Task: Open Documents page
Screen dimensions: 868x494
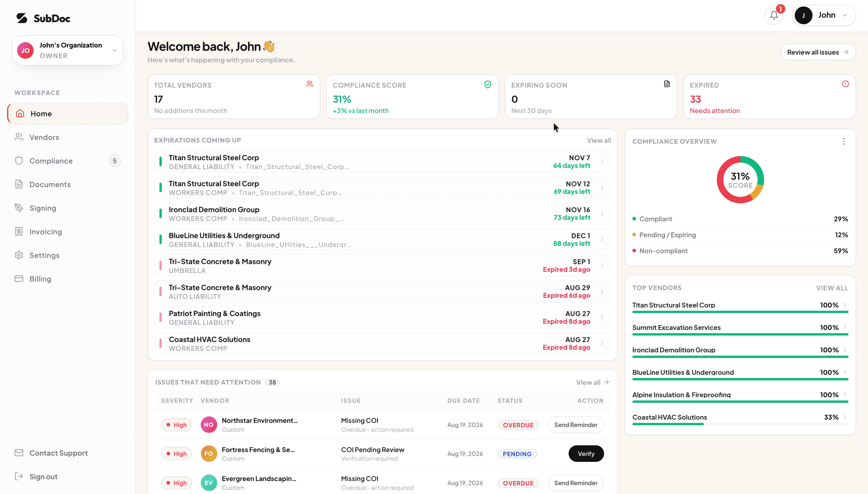Action: 68,184
